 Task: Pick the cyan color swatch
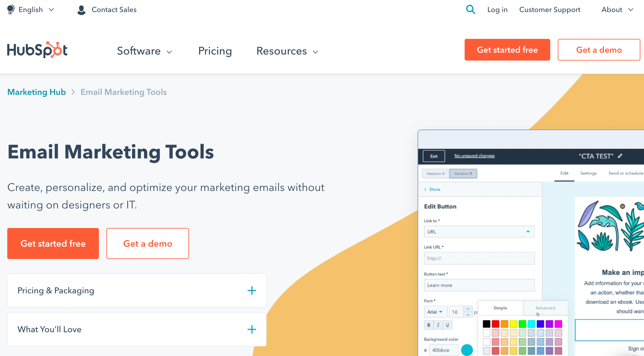tap(531, 324)
